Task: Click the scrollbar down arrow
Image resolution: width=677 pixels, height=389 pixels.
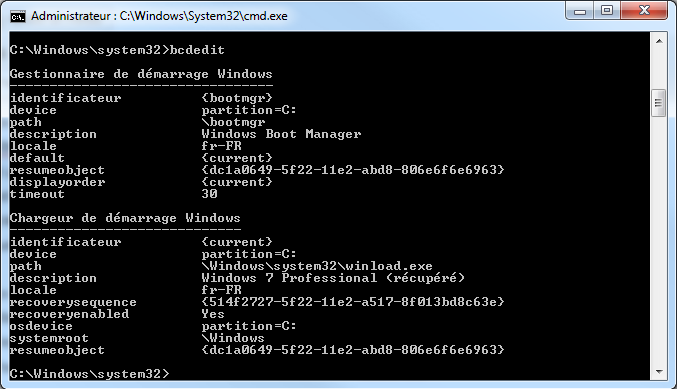Action: coord(659,372)
